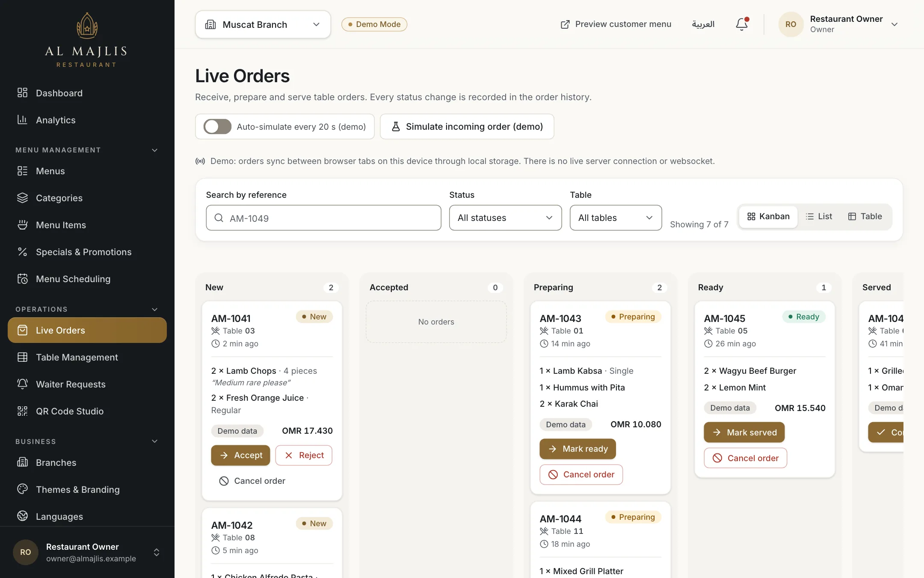924x578 pixels.
Task: Open QR Code Studio
Action: click(x=87, y=411)
